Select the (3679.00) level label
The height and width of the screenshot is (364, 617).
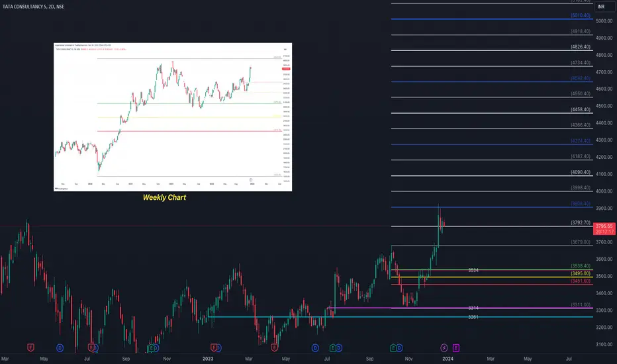click(581, 242)
